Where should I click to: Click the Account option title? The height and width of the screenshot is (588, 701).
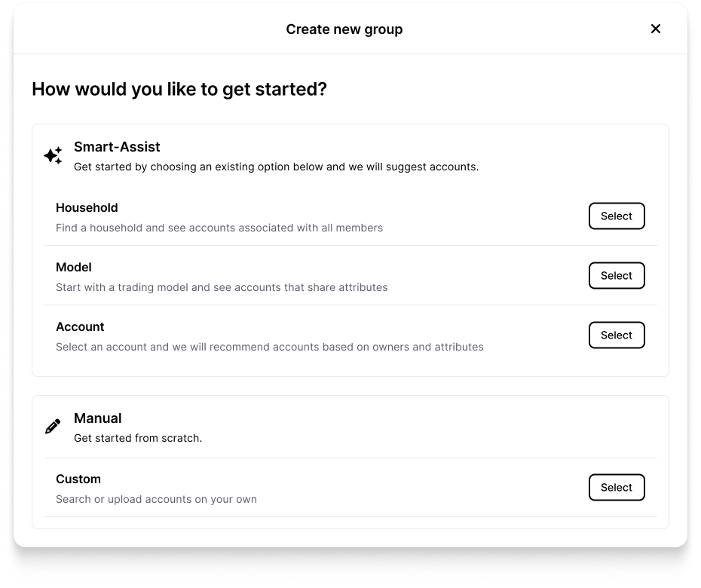pyautogui.click(x=80, y=326)
